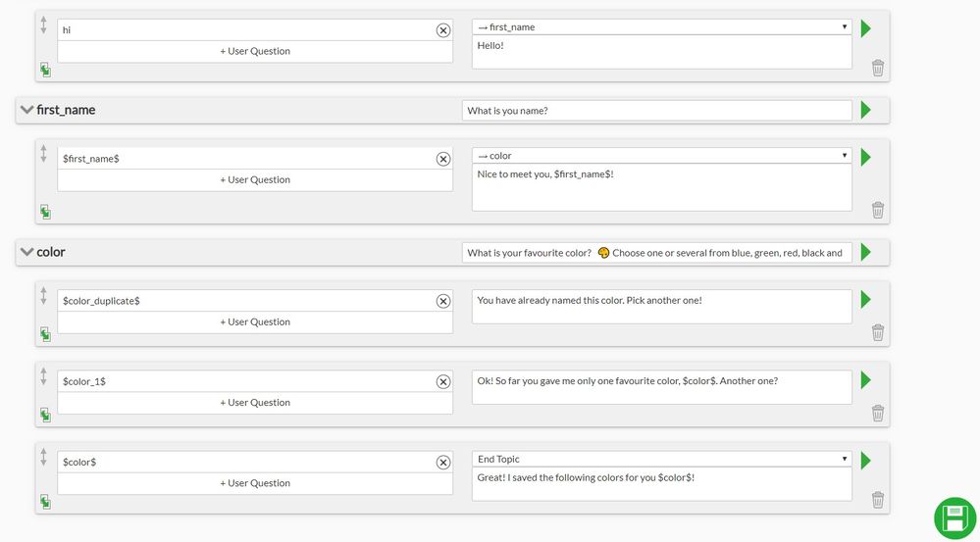Screen dimensions: 980x542
Task: Collapse the first_name topic
Action: [26, 110]
